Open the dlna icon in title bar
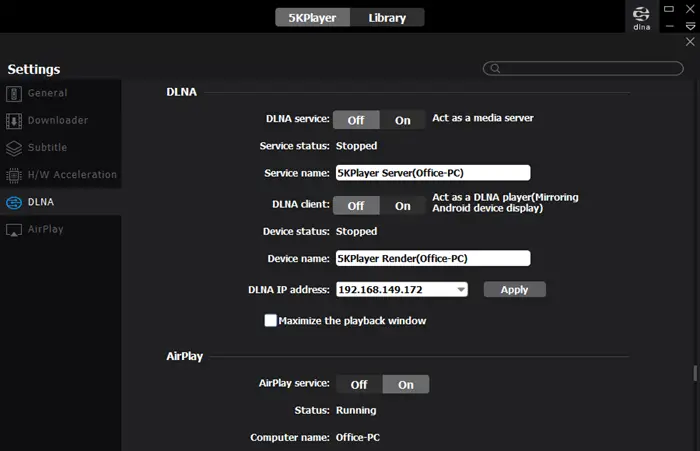The image size is (700, 451). [x=642, y=18]
